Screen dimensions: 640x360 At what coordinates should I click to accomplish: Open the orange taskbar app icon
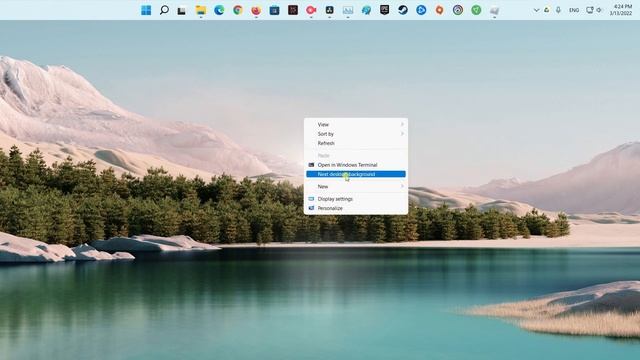pyautogui.click(x=440, y=10)
